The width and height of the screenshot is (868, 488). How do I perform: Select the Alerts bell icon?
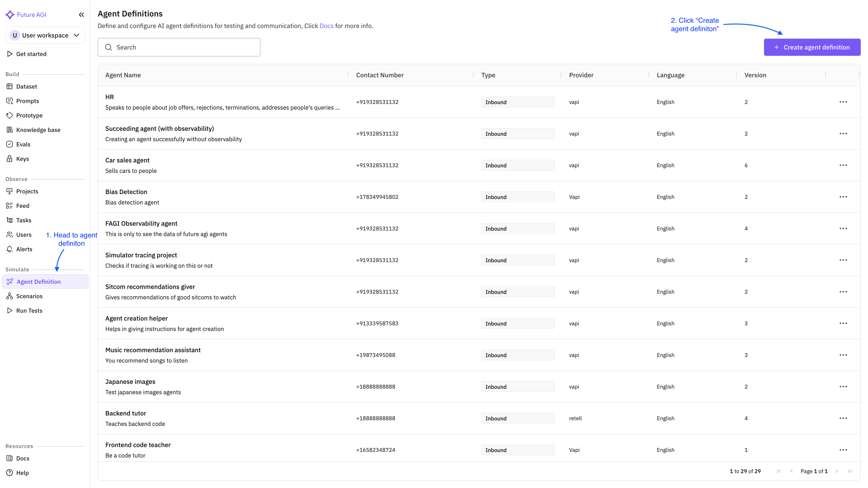tap(10, 249)
